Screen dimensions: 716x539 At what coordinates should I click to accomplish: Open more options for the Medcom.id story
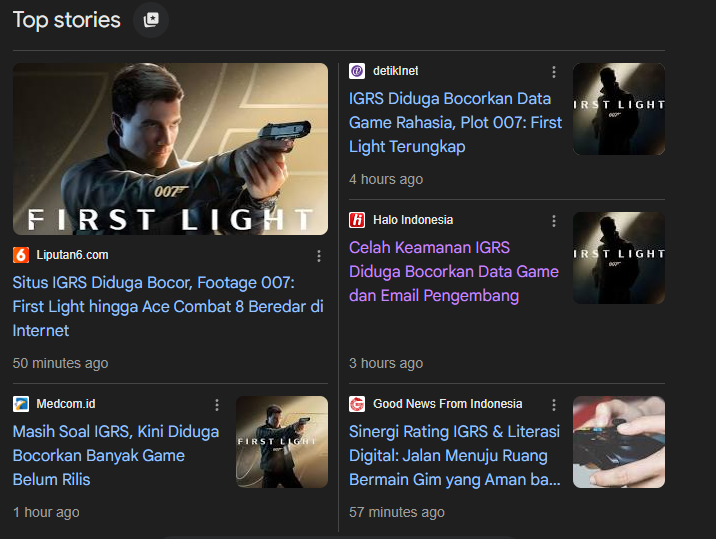217,405
